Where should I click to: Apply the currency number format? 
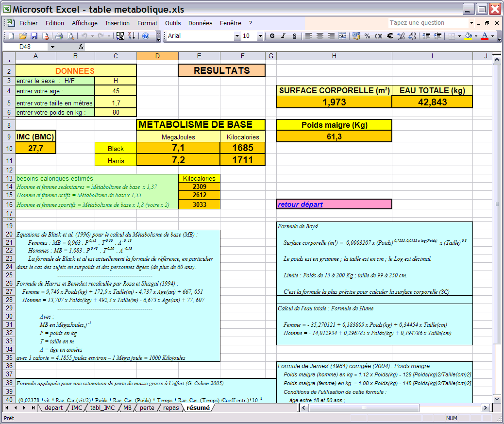click(x=356, y=36)
